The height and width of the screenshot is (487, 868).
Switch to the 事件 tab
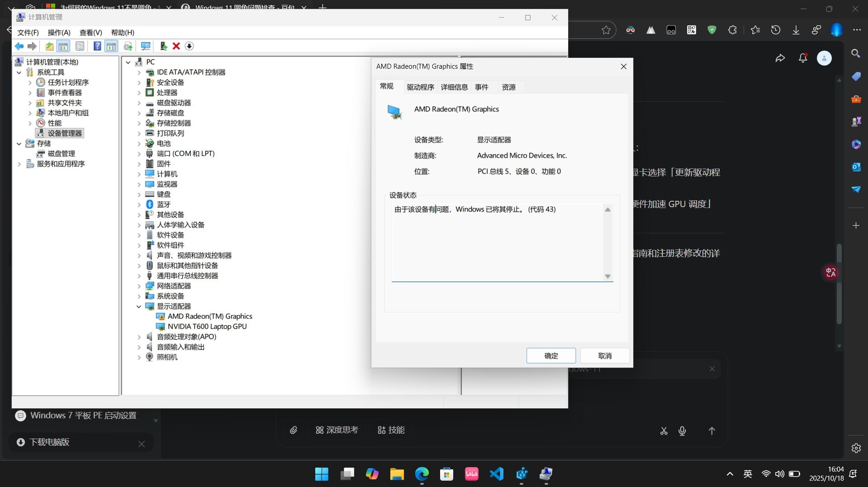click(482, 87)
